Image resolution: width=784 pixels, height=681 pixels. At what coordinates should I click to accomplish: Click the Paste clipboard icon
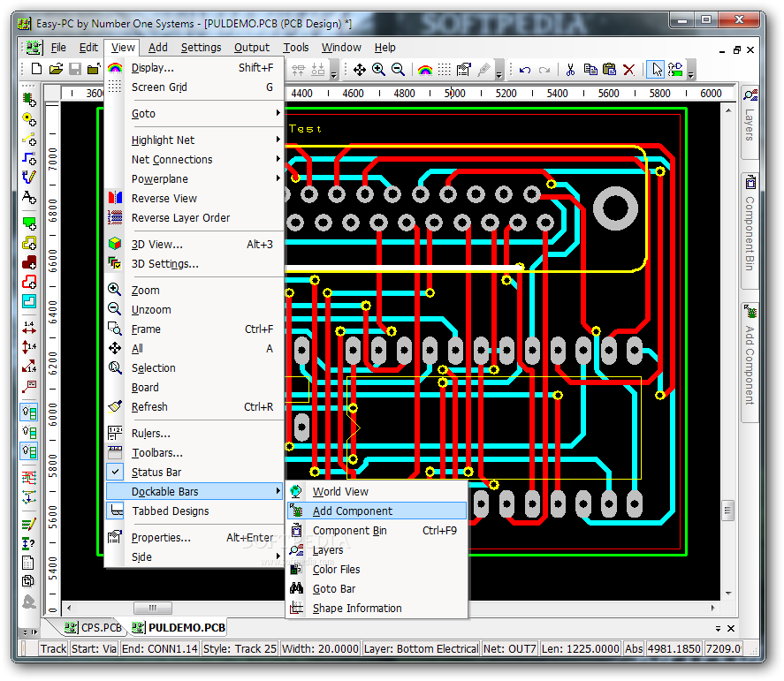610,70
